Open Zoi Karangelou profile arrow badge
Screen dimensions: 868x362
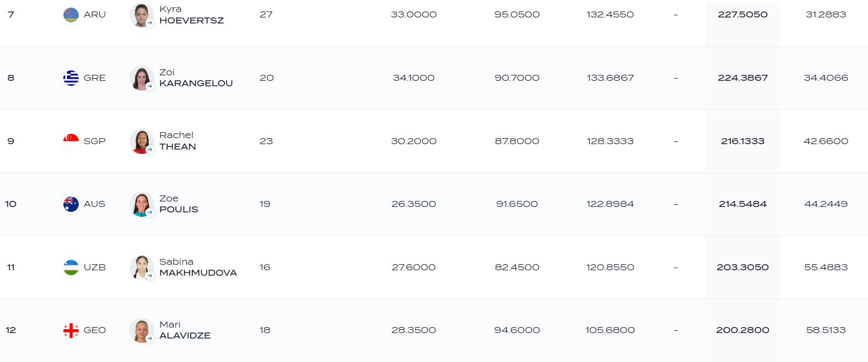[x=150, y=86]
